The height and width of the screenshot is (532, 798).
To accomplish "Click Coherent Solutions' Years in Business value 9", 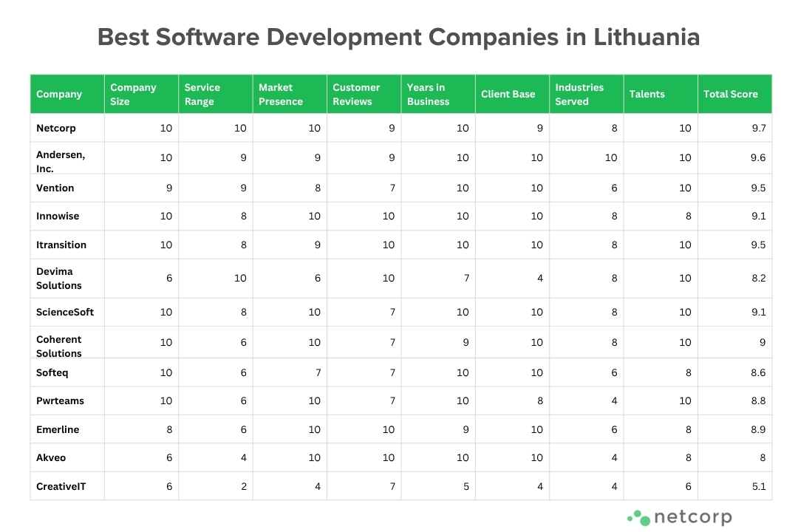I will [466, 342].
